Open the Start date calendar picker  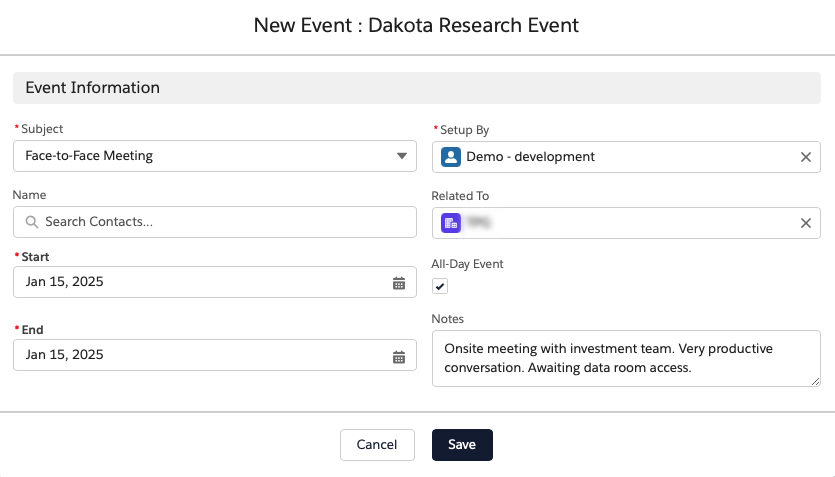pyautogui.click(x=399, y=283)
